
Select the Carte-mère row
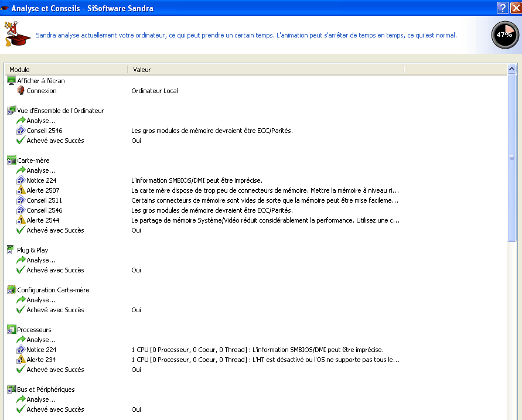33,161
